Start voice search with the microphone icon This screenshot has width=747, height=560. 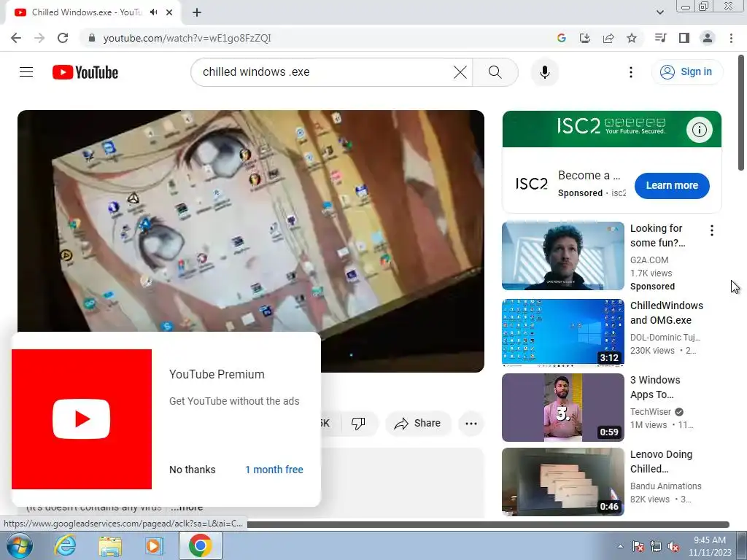click(544, 72)
